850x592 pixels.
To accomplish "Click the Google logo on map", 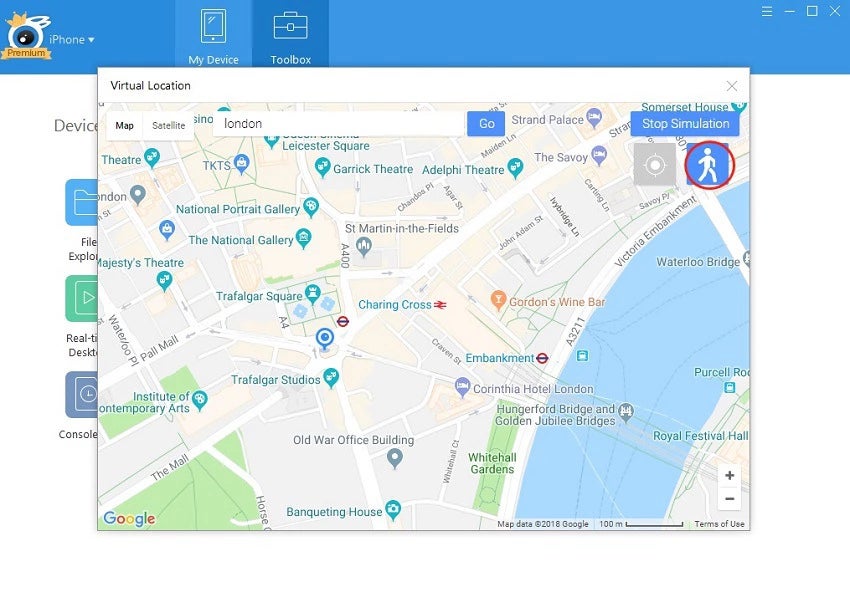I will (129, 519).
